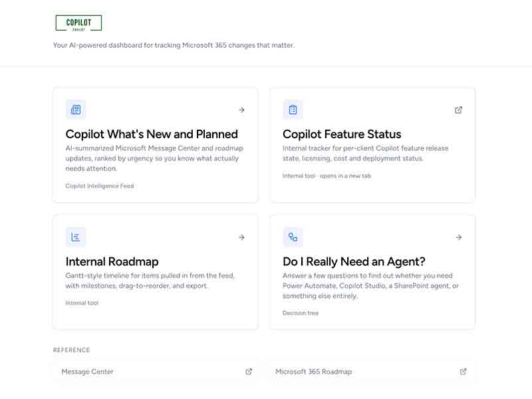Image resolution: width=532 pixels, height=399 pixels.
Task: Click external link icon beside Microsoft 365 Roadmap
Action: (x=463, y=372)
